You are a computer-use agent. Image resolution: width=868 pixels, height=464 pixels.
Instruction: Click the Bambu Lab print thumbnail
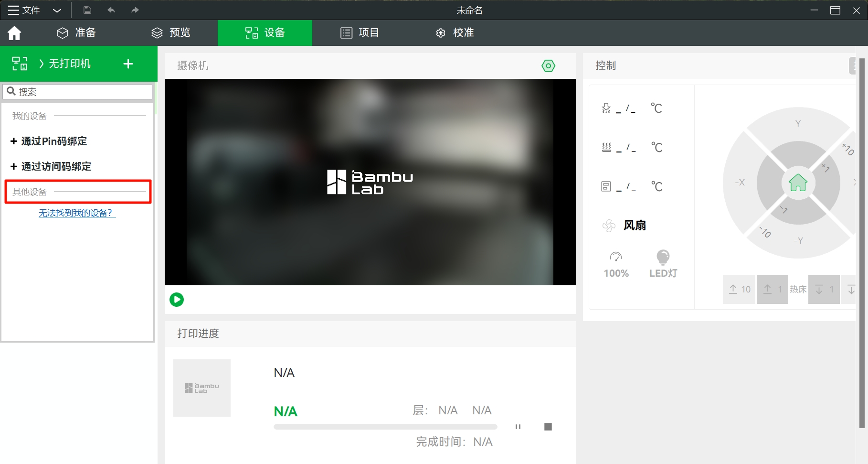pyautogui.click(x=202, y=388)
